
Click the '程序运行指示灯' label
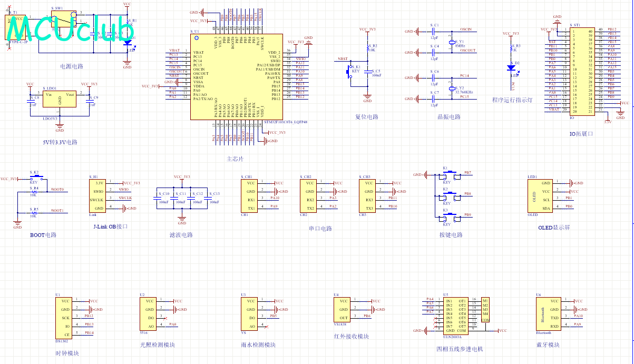(512, 100)
